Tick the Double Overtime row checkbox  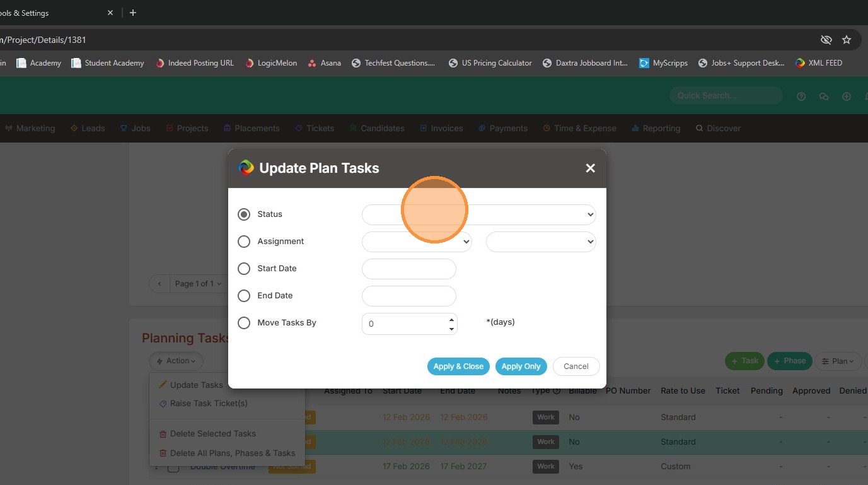click(173, 467)
